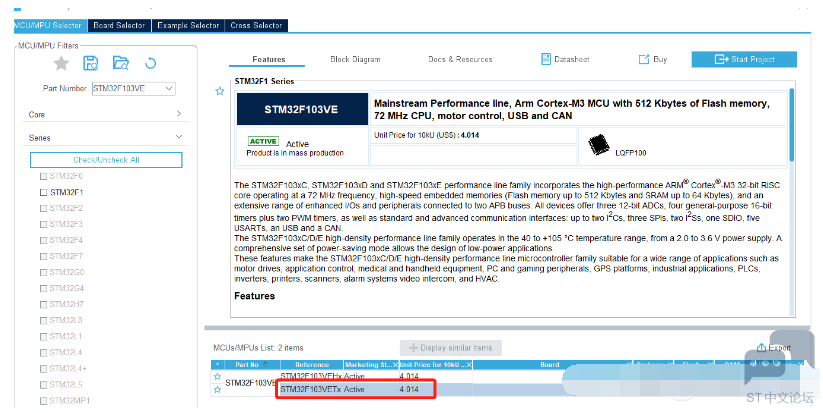
Task: Switch to the Example Selector tab
Action: click(188, 25)
